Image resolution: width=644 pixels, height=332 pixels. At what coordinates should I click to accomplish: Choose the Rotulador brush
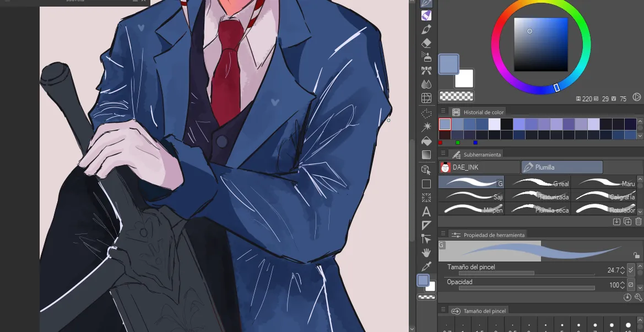click(x=603, y=209)
